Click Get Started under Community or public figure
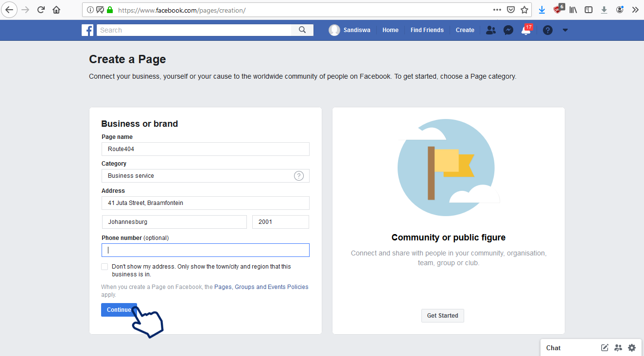The height and width of the screenshot is (356, 644). click(x=442, y=316)
